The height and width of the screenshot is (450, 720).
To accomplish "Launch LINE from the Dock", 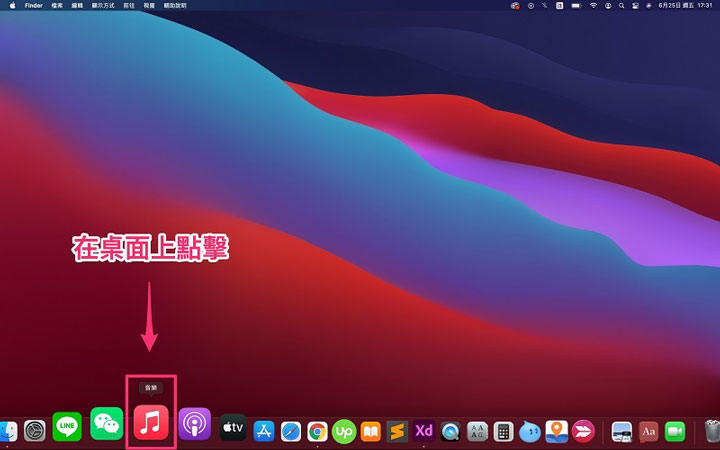I will (x=67, y=426).
